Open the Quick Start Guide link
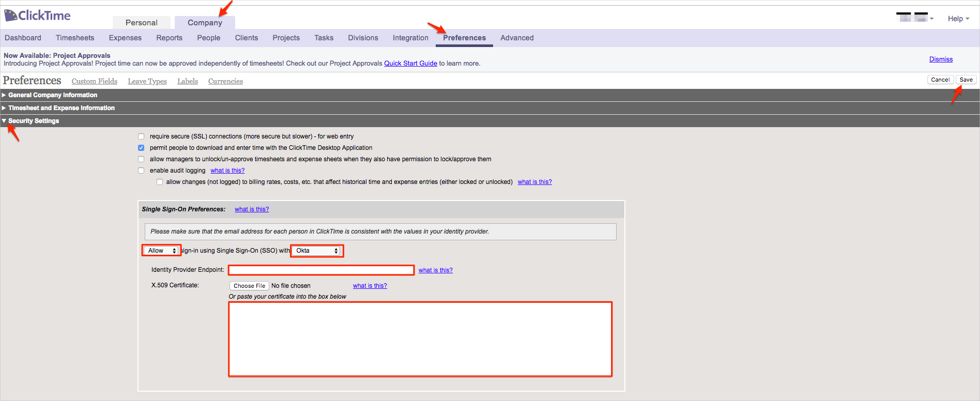 tap(410, 64)
